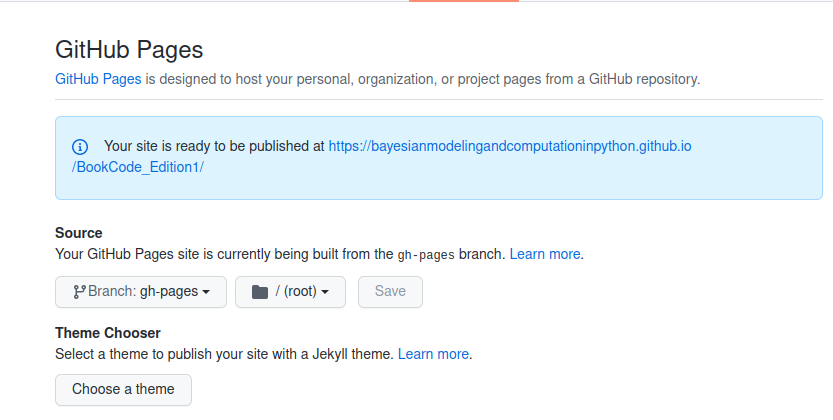Open the GitHub Pages documentation link
The image size is (833, 420).
[x=98, y=79]
